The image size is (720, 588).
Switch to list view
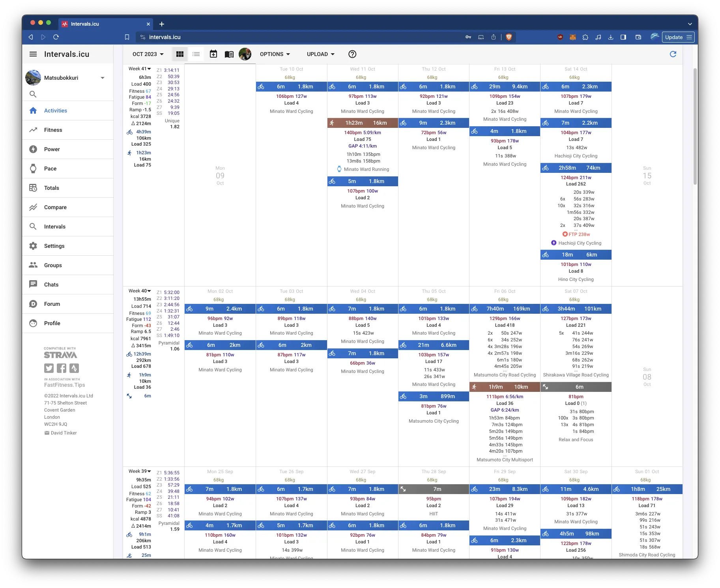click(196, 54)
